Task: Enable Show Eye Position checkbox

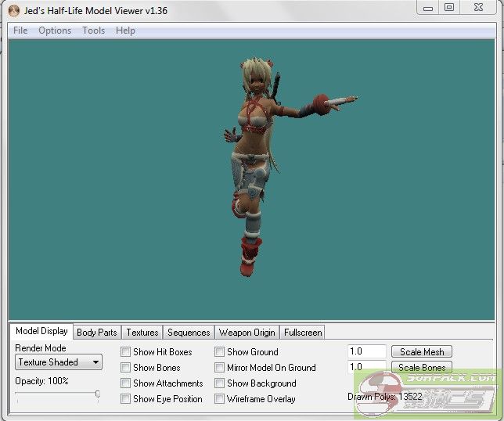Action: point(125,399)
